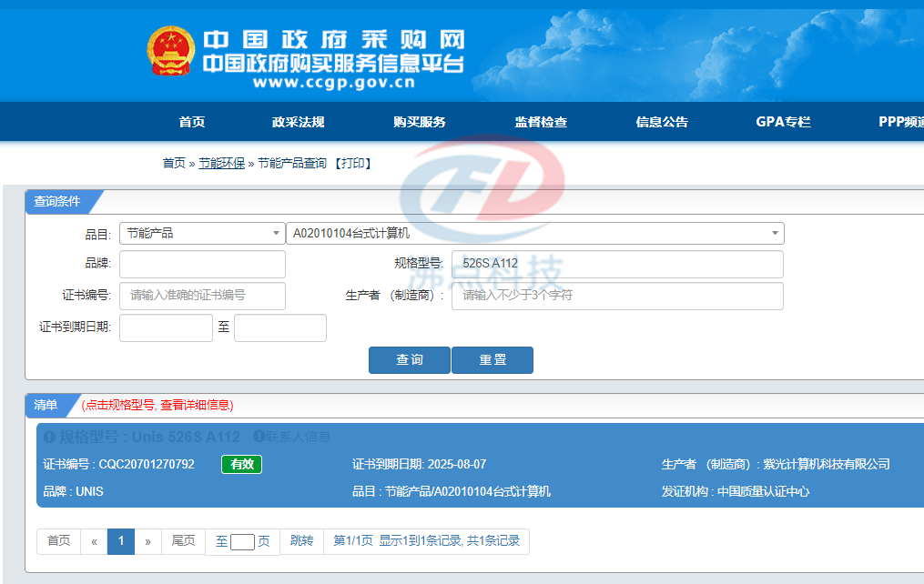Open the Unis 526S A112 model details
924x584 pixels.
pos(149,437)
